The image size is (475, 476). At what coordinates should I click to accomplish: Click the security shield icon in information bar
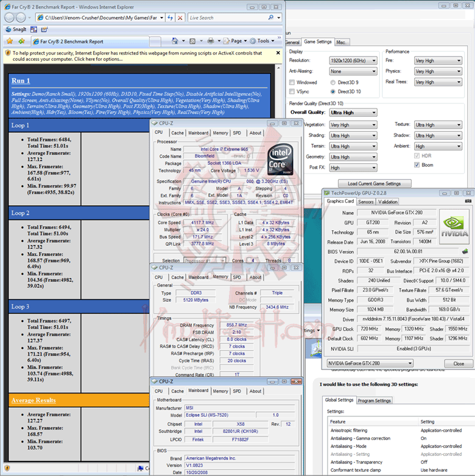click(x=8, y=53)
